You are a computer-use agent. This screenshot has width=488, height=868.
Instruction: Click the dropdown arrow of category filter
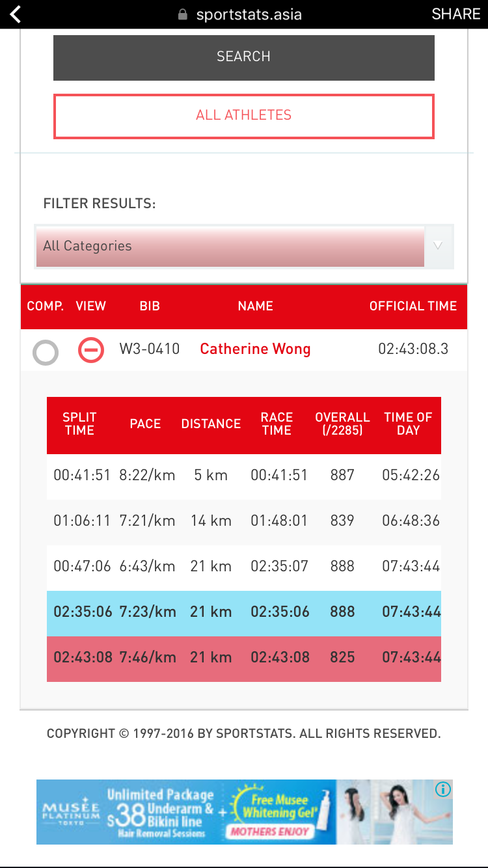tap(438, 247)
